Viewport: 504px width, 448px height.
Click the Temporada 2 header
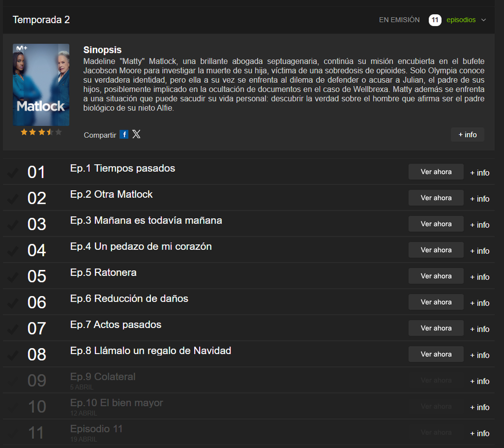point(41,20)
